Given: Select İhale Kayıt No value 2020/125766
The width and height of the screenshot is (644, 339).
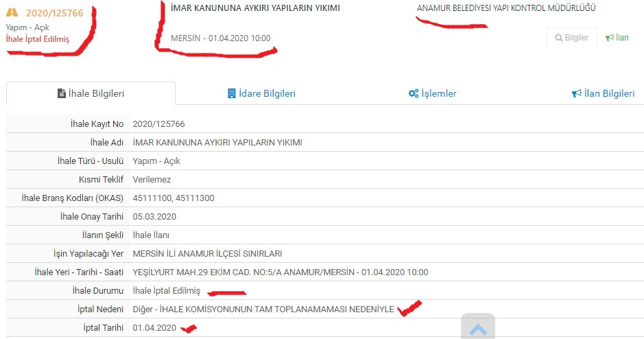Looking at the screenshot, I should (x=158, y=124).
